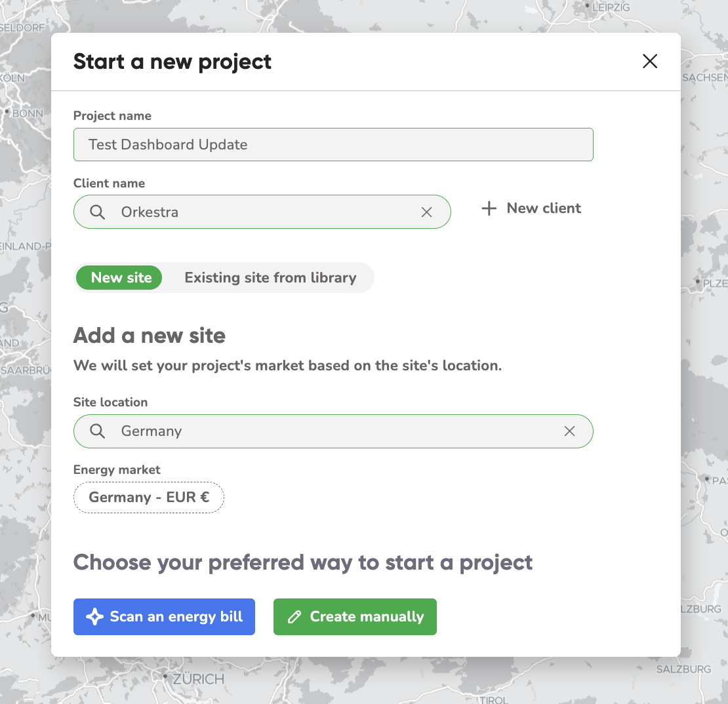
Task: Click the pencil icon on Create manually
Action: [294, 617]
